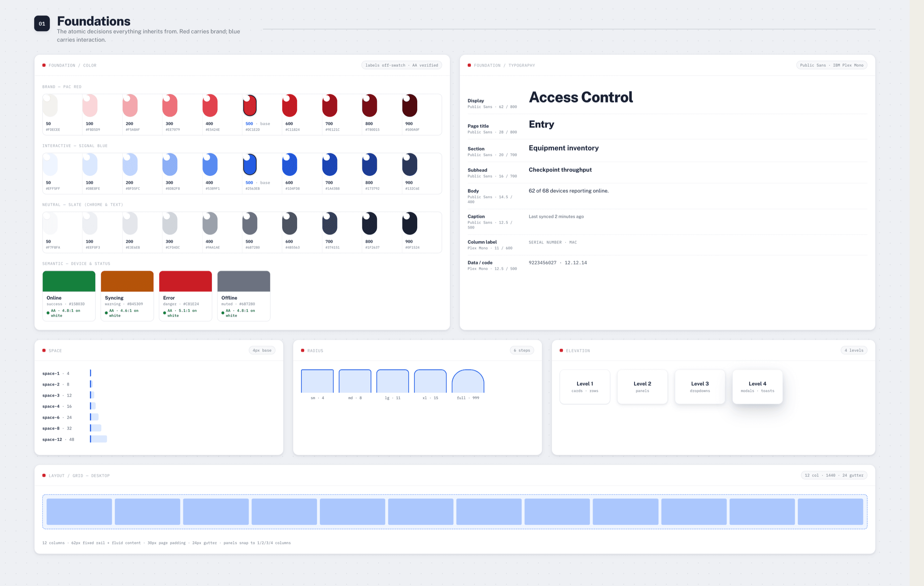The width and height of the screenshot is (924, 586).
Task: Select the space-12 spacing bar
Action: pos(99,439)
